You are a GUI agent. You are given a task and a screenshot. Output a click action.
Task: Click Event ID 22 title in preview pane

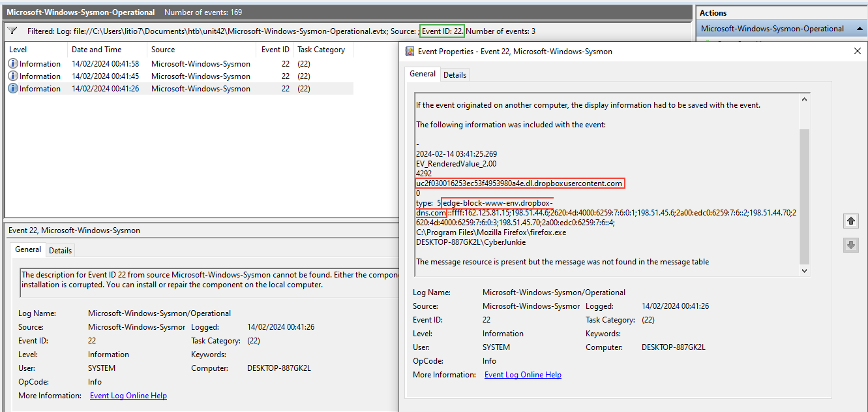click(74, 230)
